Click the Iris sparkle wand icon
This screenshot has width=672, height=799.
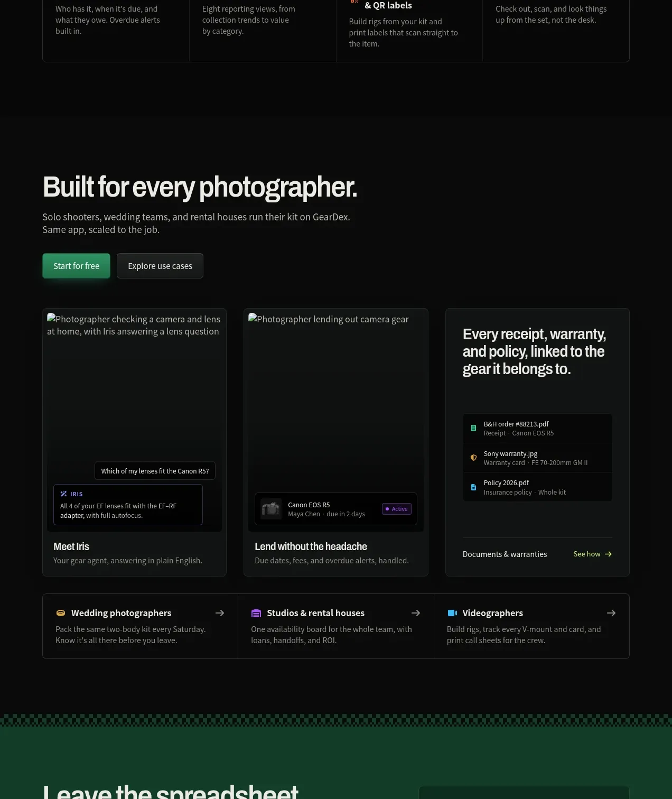pyautogui.click(x=63, y=494)
